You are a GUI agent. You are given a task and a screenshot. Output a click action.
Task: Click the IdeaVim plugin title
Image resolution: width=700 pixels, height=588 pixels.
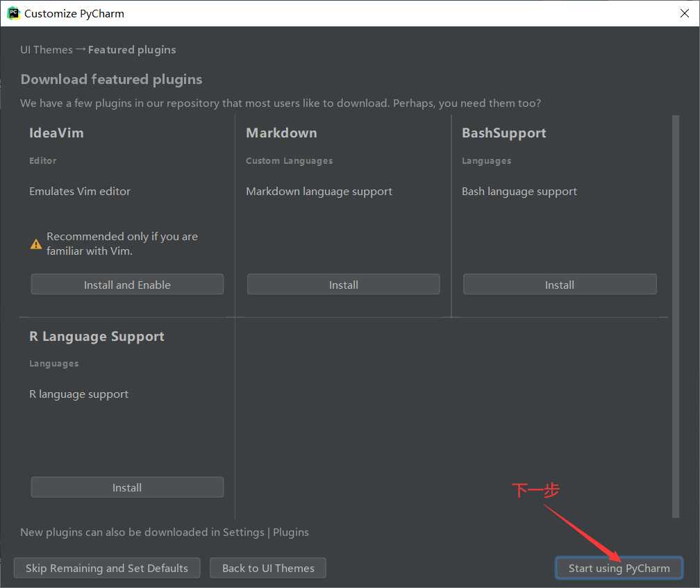point(56,133)
